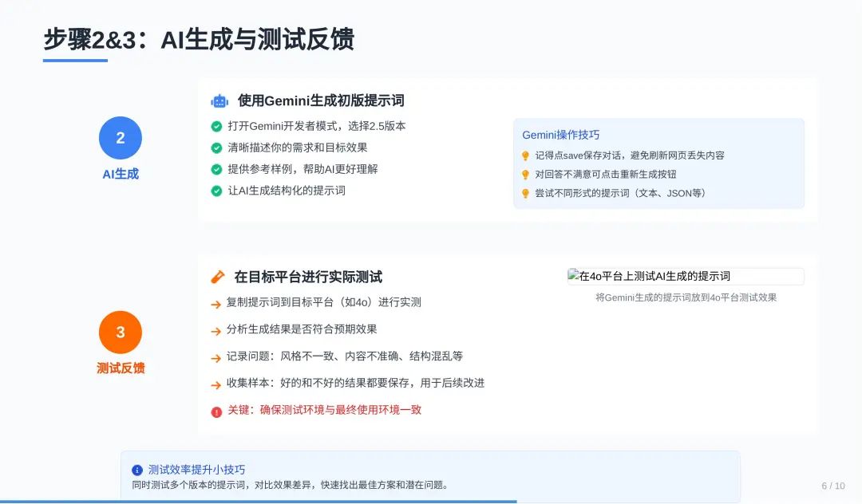Click green checkmark next to 提供参考样例
Viewport: 862px width, 504px height.
click(216, 169)
